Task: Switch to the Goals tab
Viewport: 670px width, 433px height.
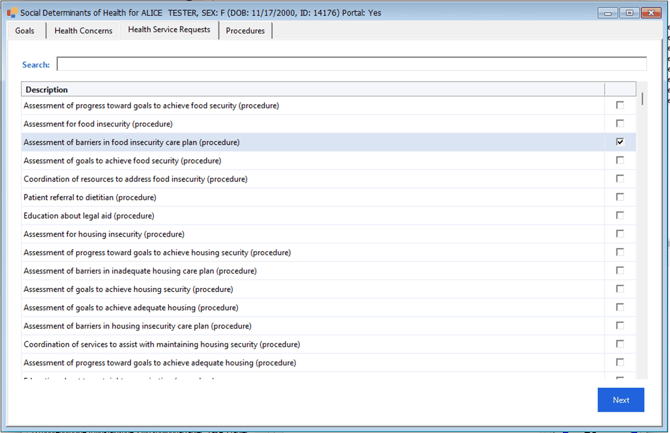Action: (x=25, y=31)
